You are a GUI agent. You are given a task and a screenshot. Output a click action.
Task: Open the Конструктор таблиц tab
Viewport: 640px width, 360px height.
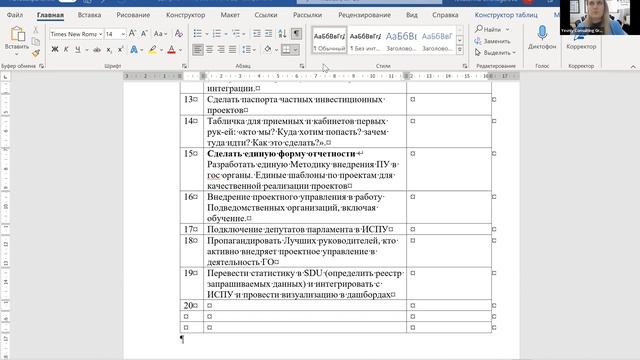point(506,15)
